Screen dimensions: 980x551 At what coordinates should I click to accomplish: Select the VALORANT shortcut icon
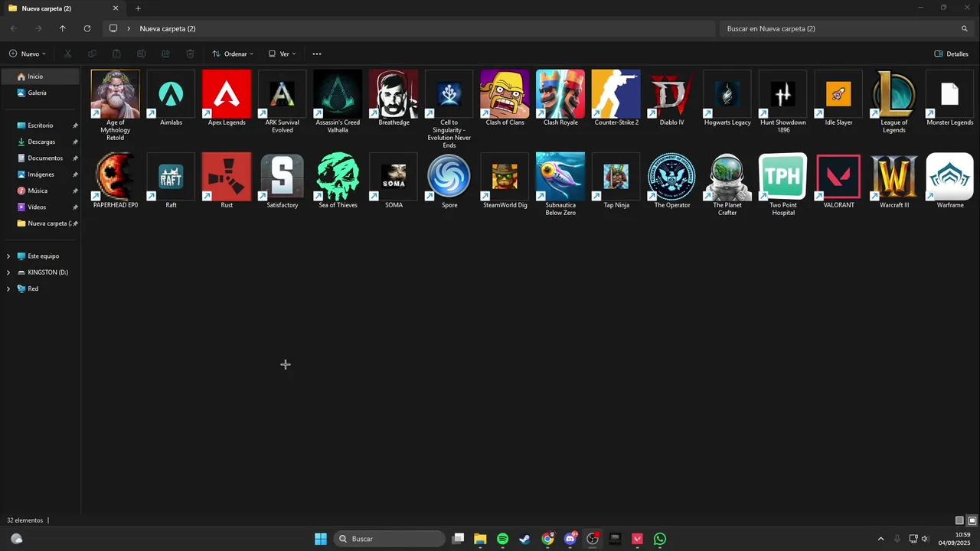click(x=838, y=177)
